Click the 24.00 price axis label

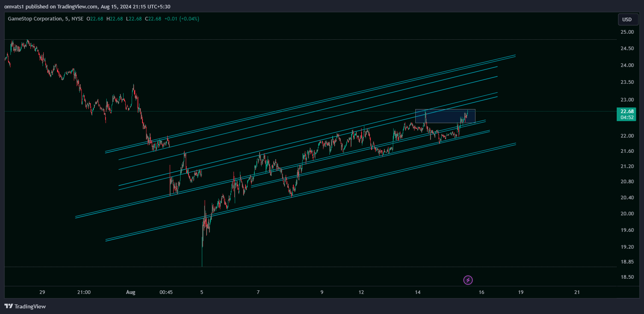click(627, 65)
